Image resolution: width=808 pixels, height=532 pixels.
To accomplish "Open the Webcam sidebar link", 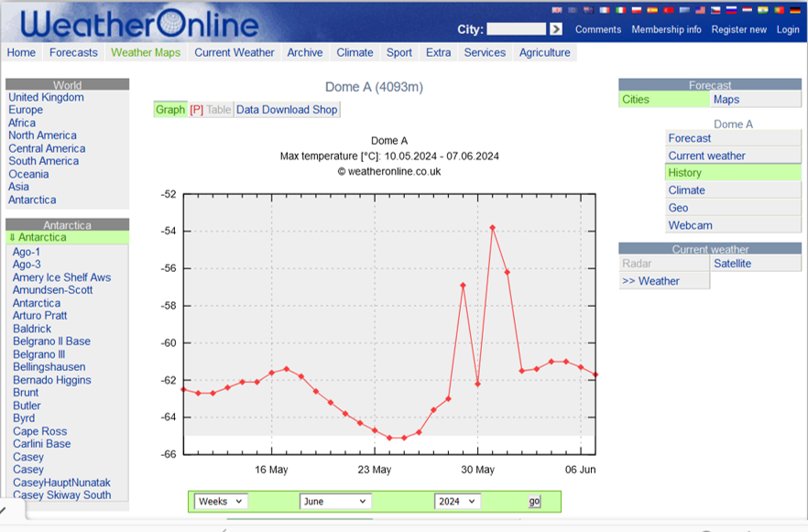I will coord(733,225).
